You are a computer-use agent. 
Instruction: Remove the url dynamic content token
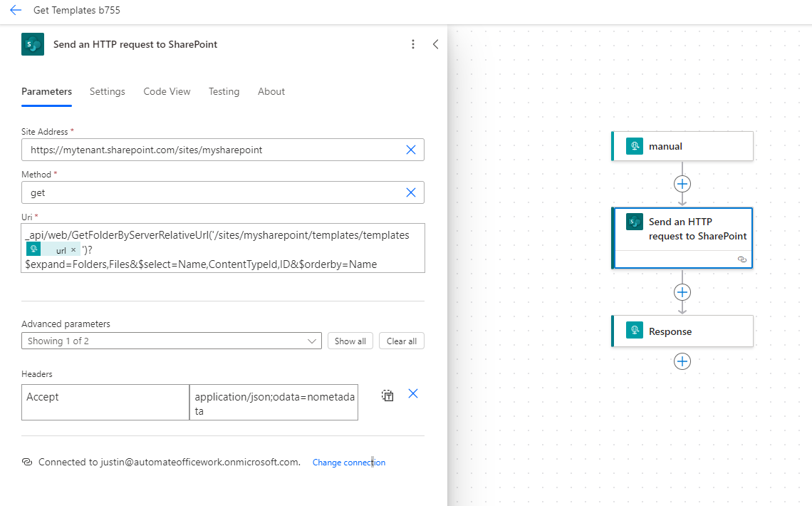[x=73, y=251]
